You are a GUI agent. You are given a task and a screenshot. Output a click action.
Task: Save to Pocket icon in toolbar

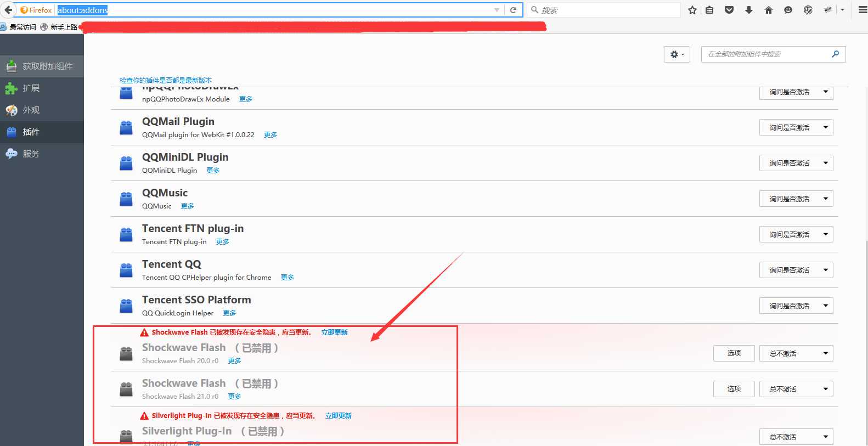tap(729, 10)
